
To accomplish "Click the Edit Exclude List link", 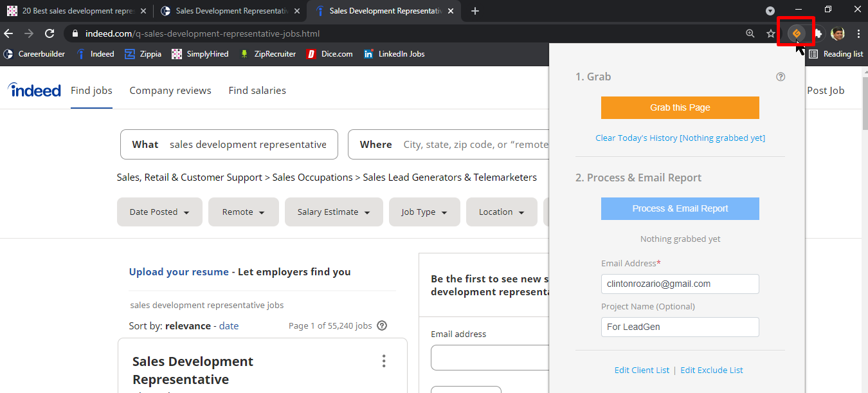I will [x=712, y=370].
